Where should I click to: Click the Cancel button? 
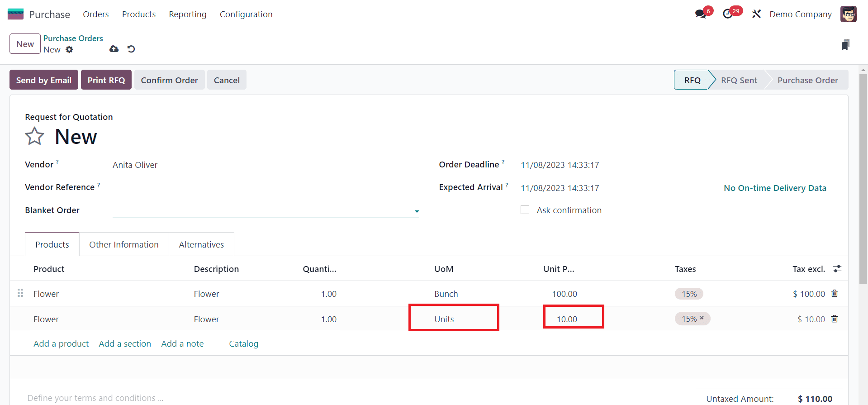(227, 80)
